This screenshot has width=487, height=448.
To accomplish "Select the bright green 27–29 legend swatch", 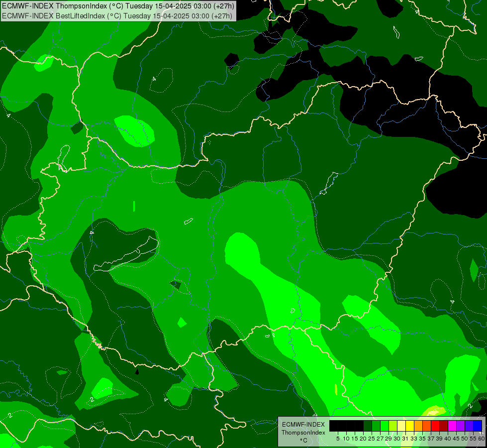I will [385, 426].
